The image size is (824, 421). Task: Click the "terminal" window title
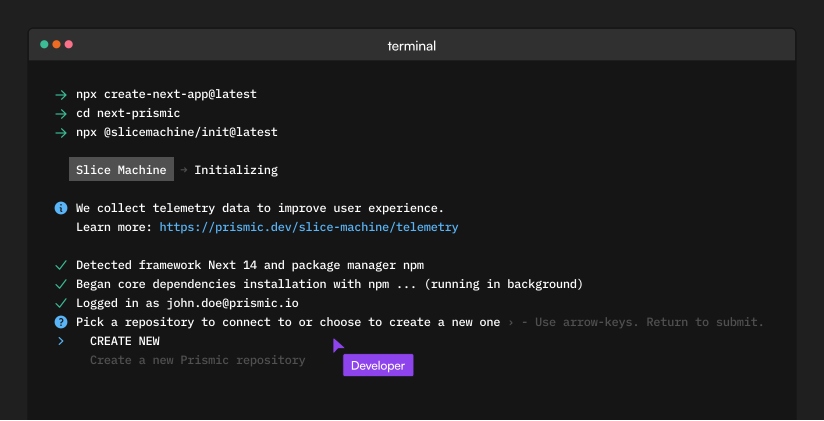click(411, 46)
